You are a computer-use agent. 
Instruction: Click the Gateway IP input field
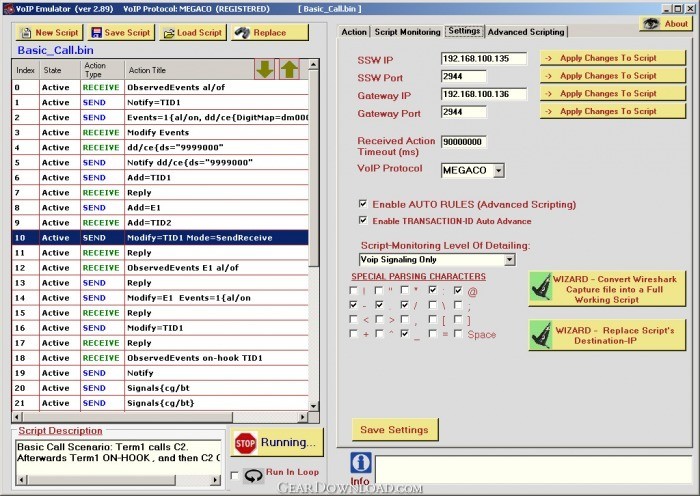pos(483,94)
